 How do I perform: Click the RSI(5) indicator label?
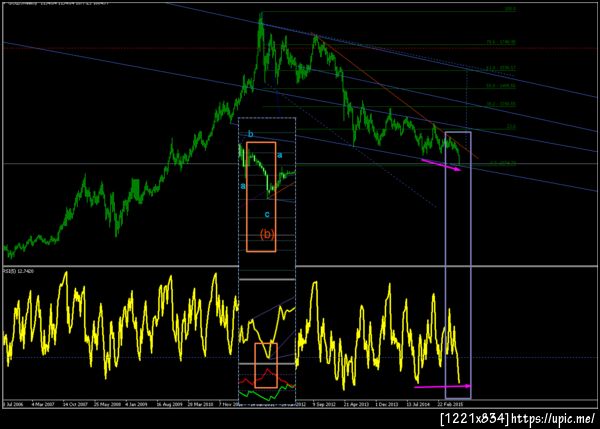(18, 271)
